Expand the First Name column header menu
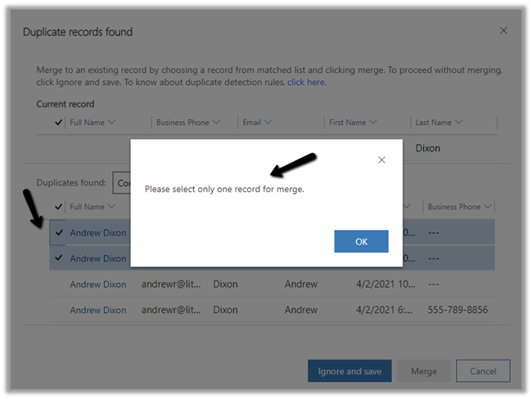 (353, 123)
